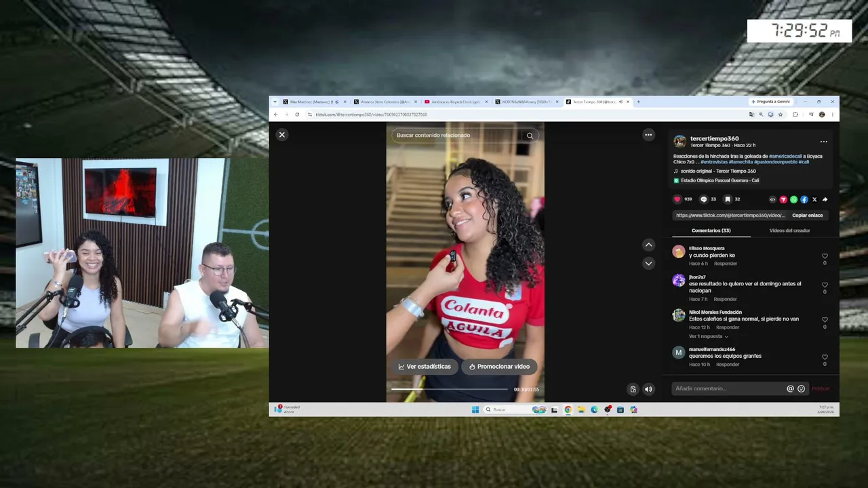Open Estadio Olímpico Pascual Guerrero location link
This screenshot has width=868, height=488.
click(719, 180)
